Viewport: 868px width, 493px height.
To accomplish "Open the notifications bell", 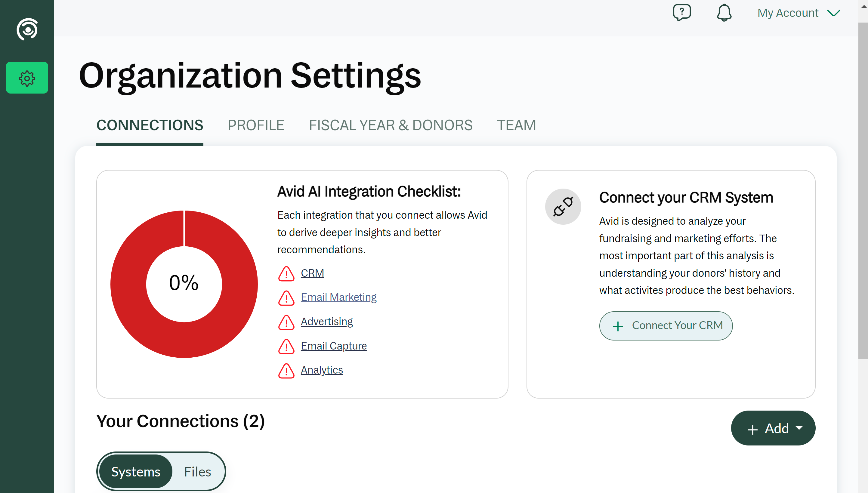I will pyautogui.click(x=724, y=13).
